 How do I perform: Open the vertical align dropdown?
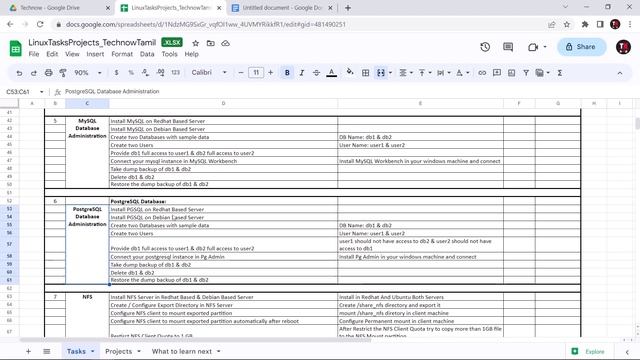(x=424, y=73)
